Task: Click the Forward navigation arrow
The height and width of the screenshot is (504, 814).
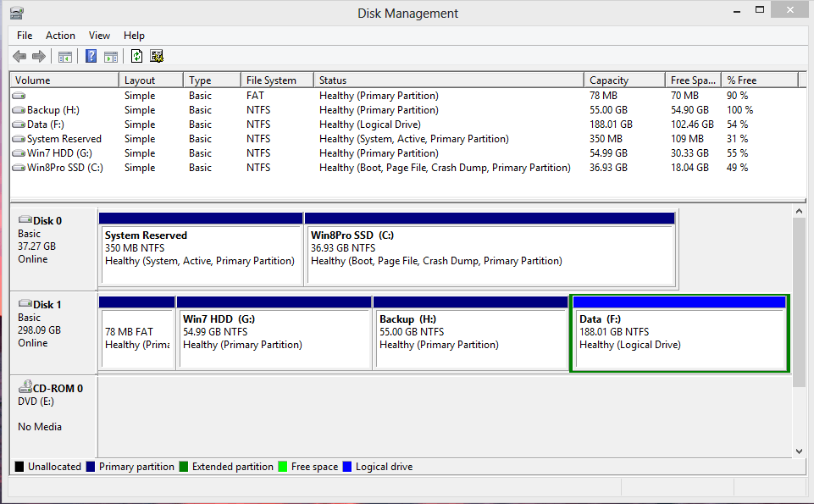Action: coord(38,56)
